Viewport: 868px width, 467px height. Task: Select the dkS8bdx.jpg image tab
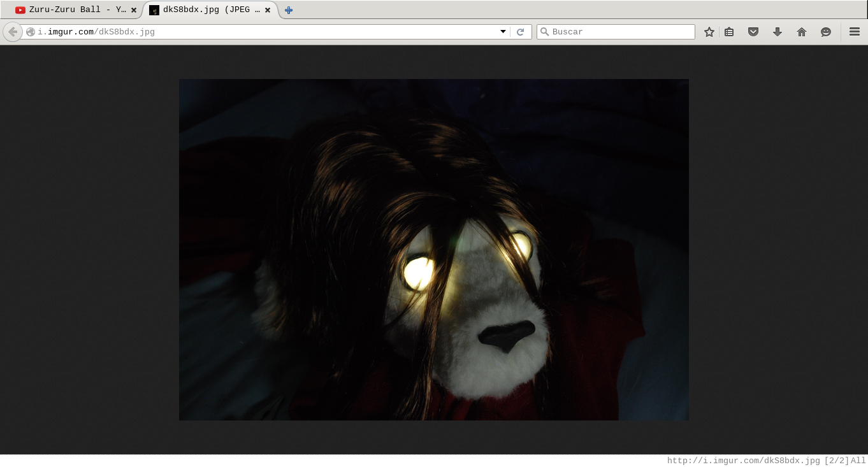click(210, 10)
